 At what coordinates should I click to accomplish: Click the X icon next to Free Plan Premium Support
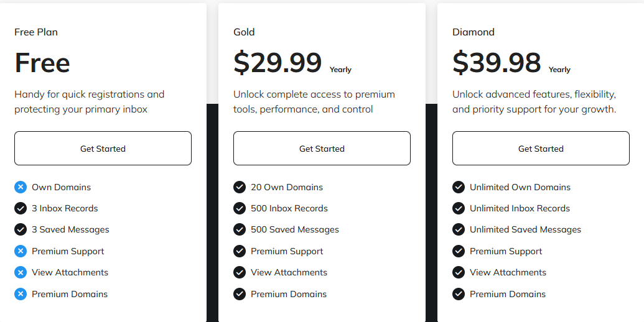pos(21,251)
